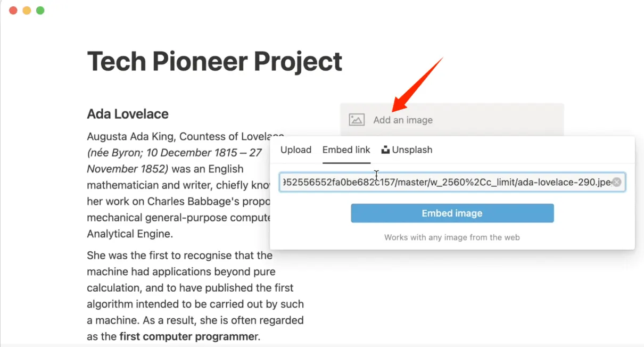Click the image placeholder icon

click(357, 120)
